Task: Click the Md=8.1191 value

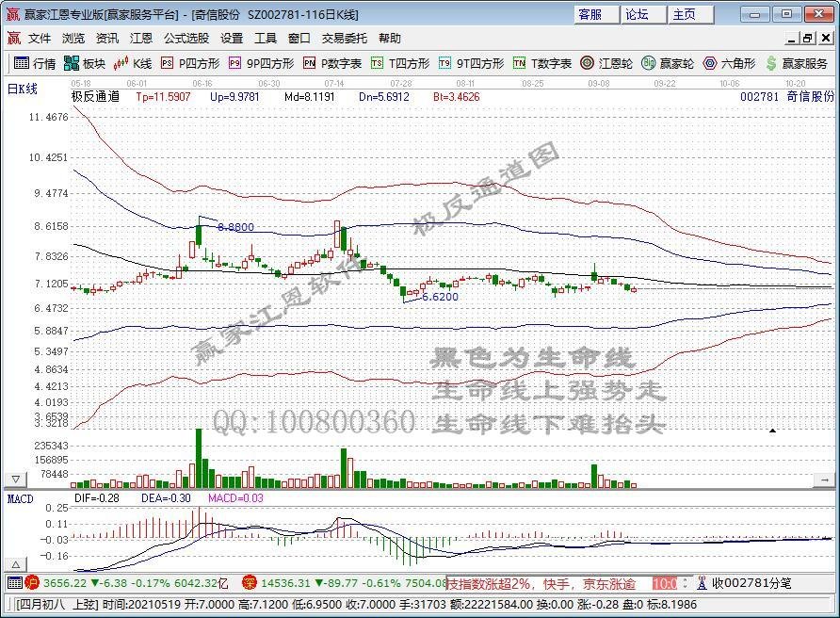Action: pyautogui.click(x=310, y=96)
